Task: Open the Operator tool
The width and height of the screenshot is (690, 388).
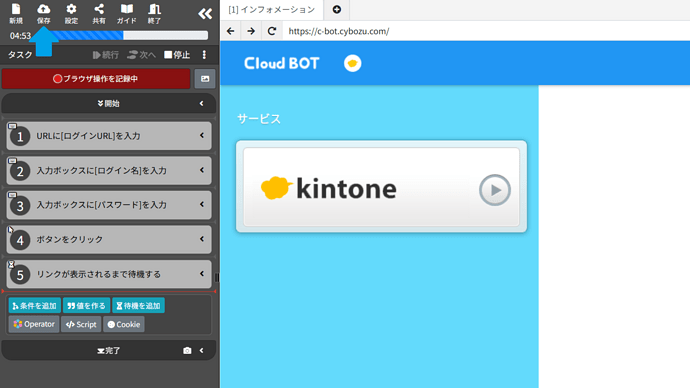Action: 34,324
